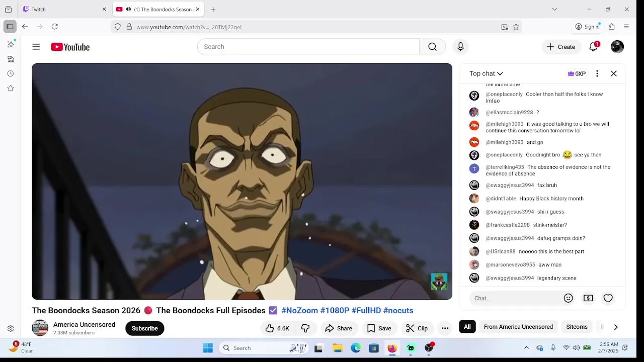644x362 pixels.
Task: Expand the Top chat dropdown
Action: (x=487, y=73)
